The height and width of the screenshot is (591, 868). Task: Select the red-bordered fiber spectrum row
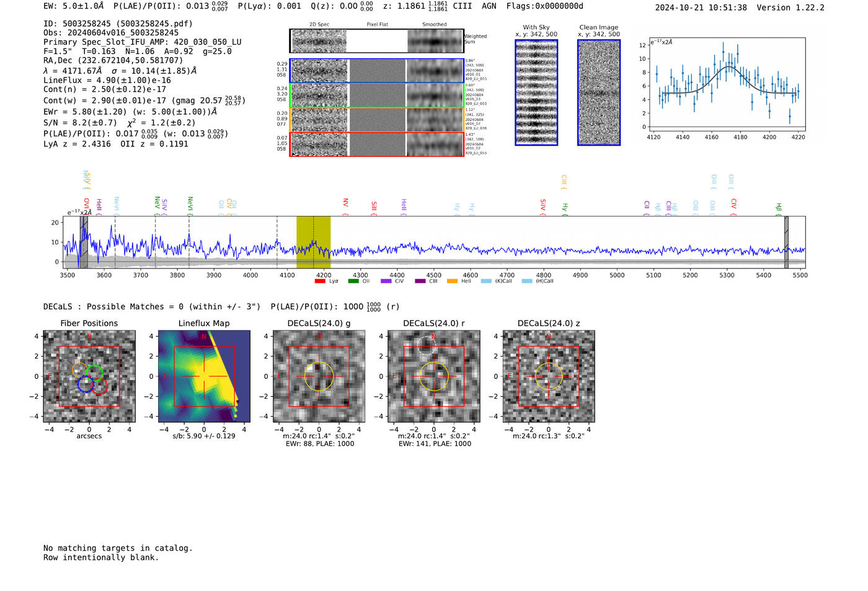pos(376,144)
